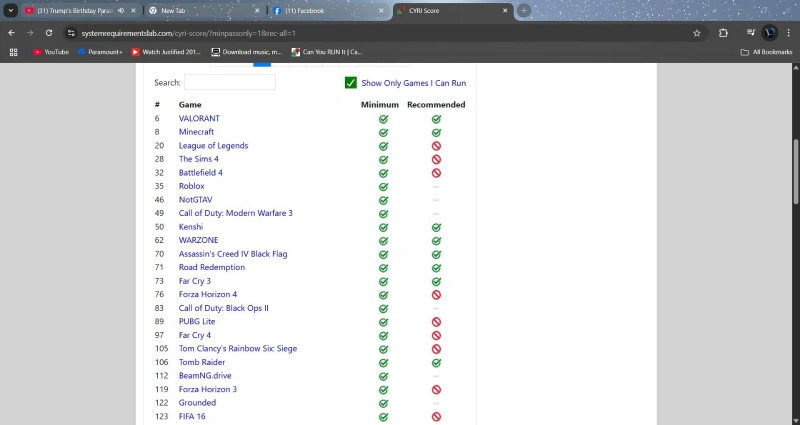Click The Sims 4 recommended fail icon
Screen dimensions: 800x425
click(x=436, y=160)
